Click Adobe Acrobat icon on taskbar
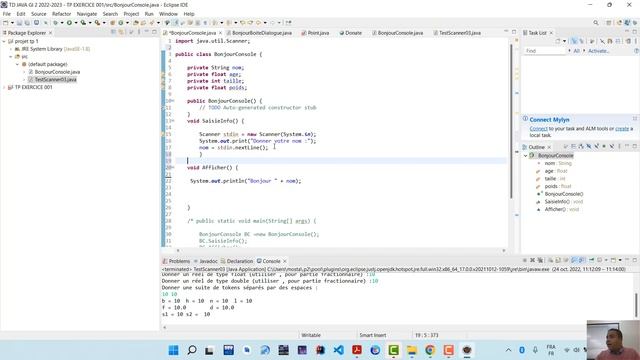 tap(357, 350)
